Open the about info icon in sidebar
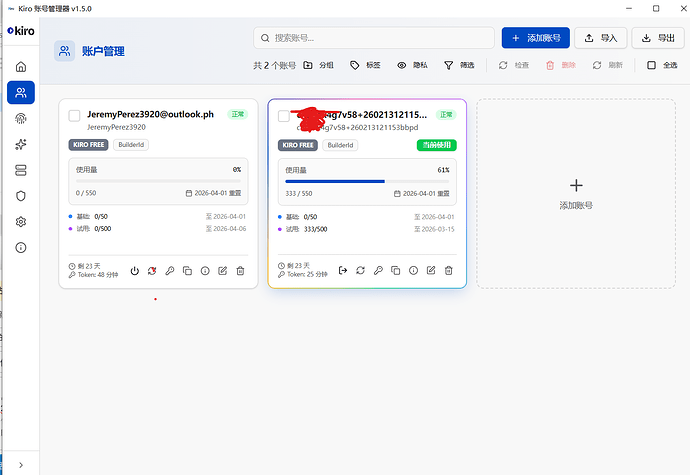Image resolution: width=690 pixels, height=475 pixels. coord(21,248)
